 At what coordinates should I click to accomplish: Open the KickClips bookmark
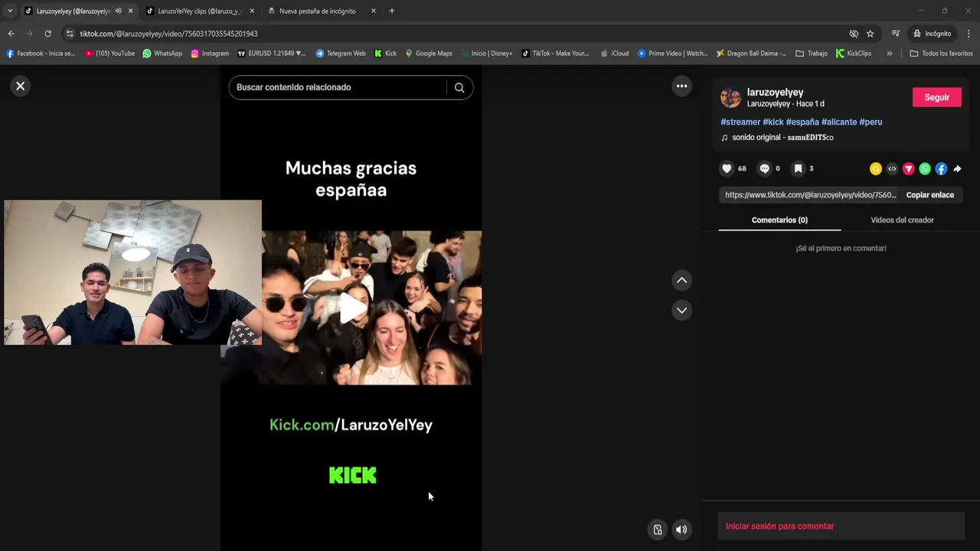coord(854,54)
